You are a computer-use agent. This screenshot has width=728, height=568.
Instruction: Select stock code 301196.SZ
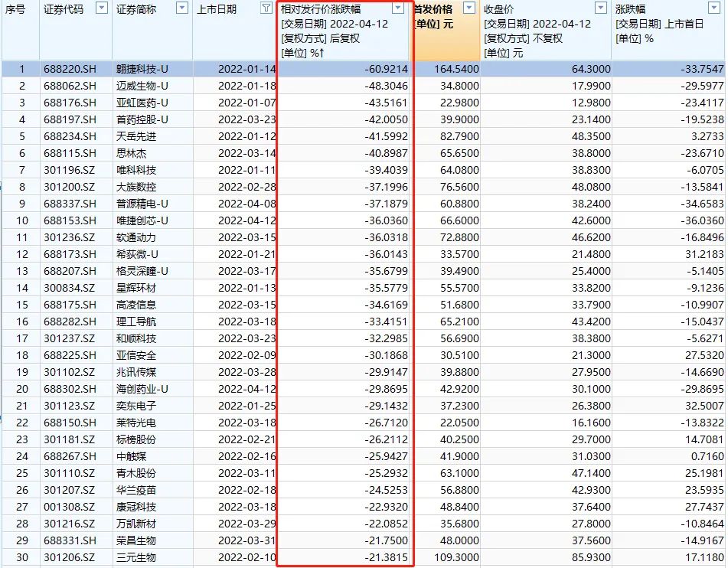pos(69,170)
